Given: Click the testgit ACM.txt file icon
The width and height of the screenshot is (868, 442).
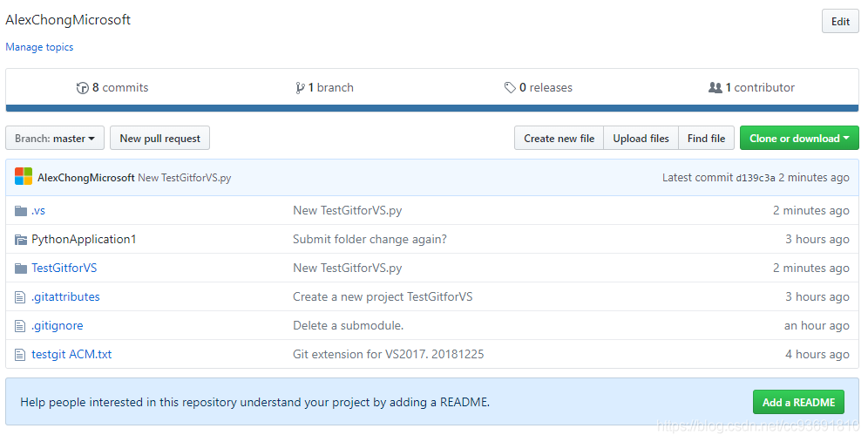Looking at the screenshot, I should pyautogui.click(x=21, y=355).
